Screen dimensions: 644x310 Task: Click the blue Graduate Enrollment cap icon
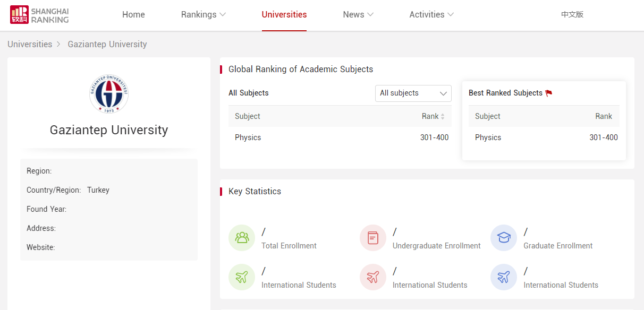504,237
